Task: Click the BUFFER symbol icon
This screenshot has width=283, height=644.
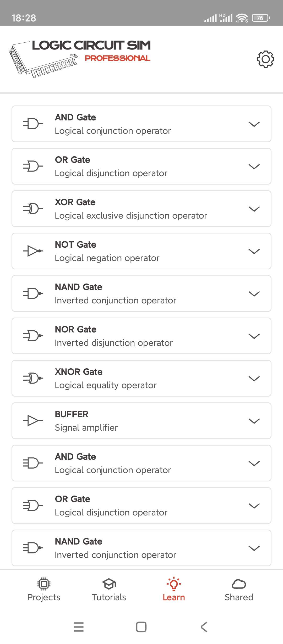Action: coord(33,421)
